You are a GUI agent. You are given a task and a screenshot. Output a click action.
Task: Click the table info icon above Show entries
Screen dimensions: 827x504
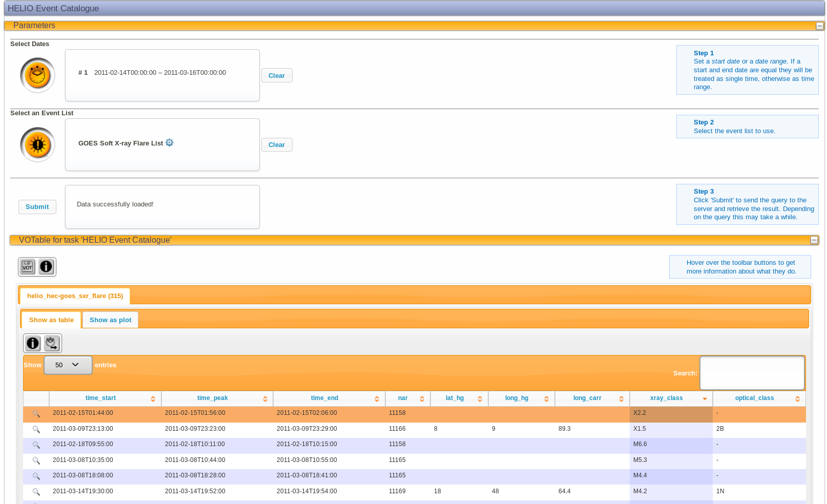point(33,343)
